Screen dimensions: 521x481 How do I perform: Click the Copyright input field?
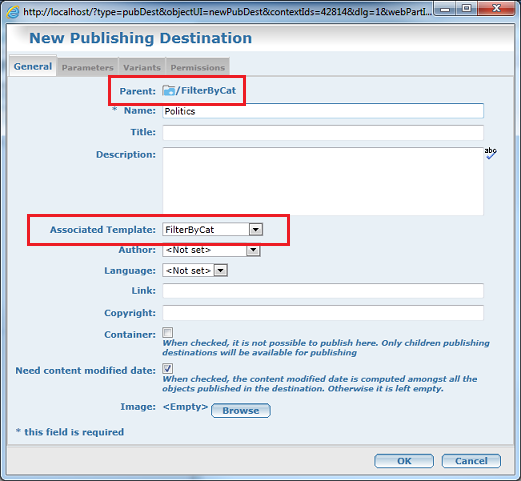[x=323, y=313]
